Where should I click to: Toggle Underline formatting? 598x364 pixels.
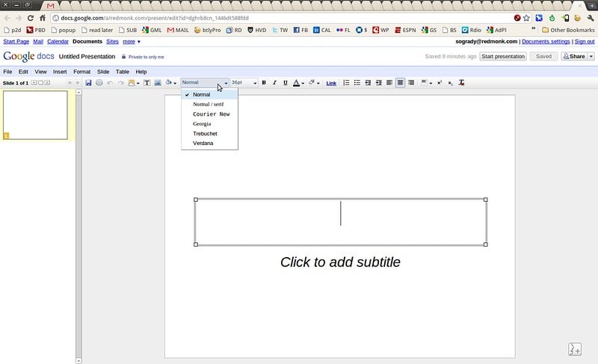click(x=285, y=83)
